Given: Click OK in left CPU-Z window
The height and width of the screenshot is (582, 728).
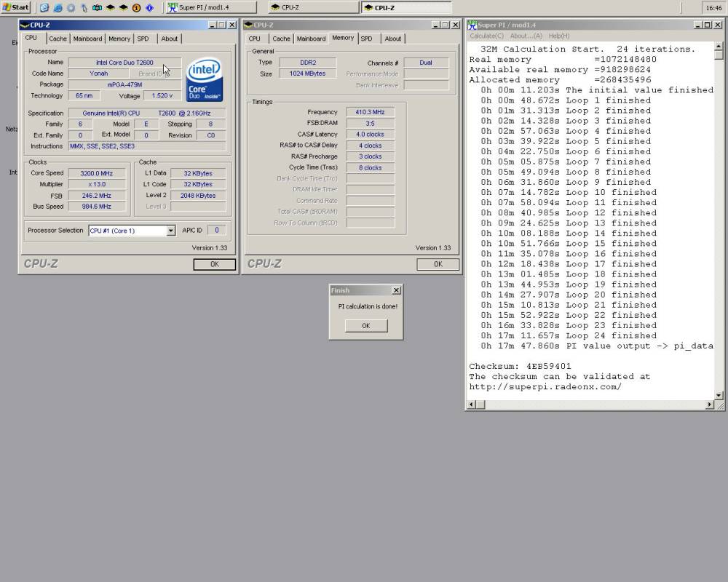Looking at the screenshot, I should [x=215, y=264].
